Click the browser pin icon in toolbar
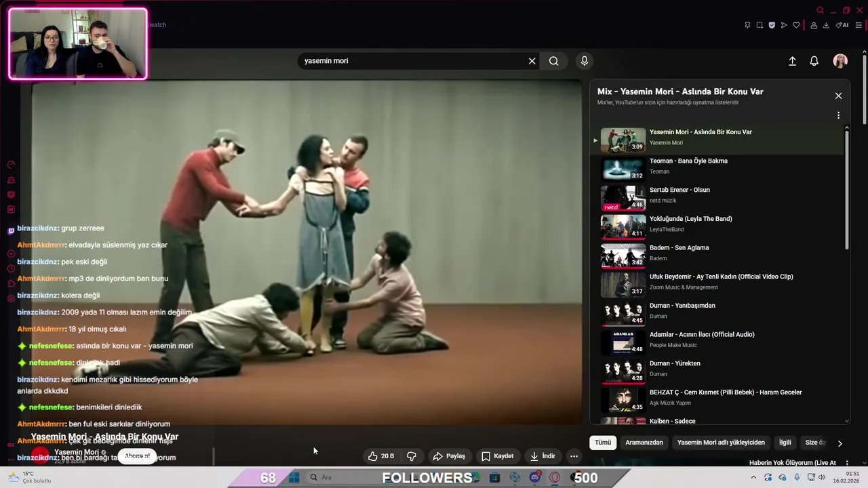 coord(747,25)
